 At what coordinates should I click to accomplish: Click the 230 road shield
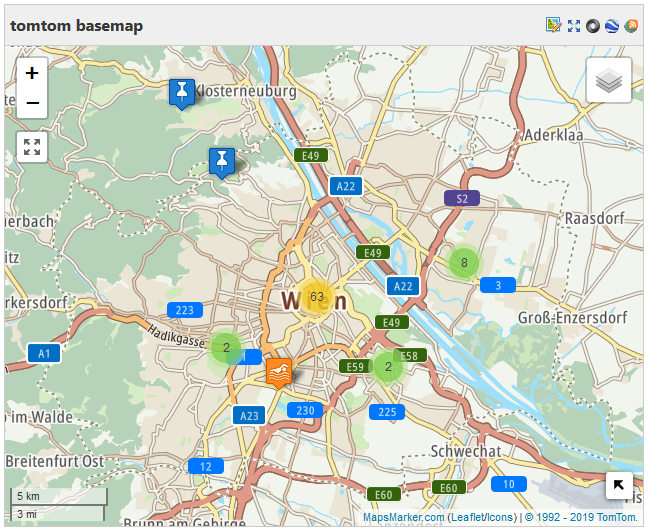coord(305,410)
